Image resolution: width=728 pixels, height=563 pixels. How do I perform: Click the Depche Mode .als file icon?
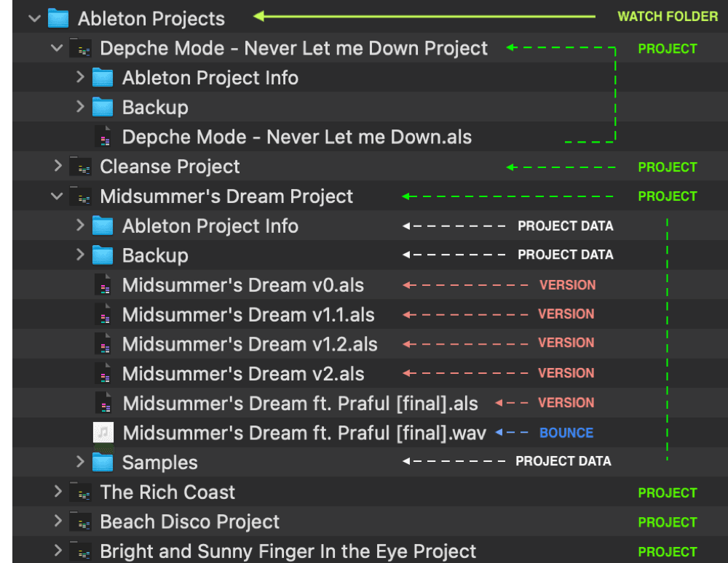point(103,137)
